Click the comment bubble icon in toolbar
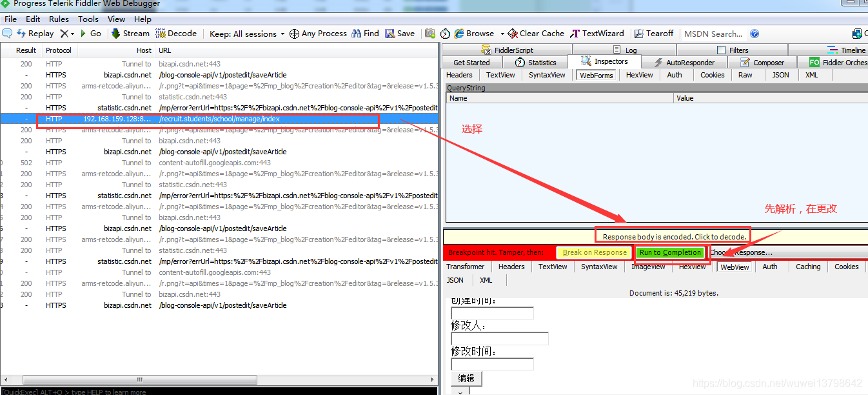The image size is (868, 395). [x=7, y=34]
